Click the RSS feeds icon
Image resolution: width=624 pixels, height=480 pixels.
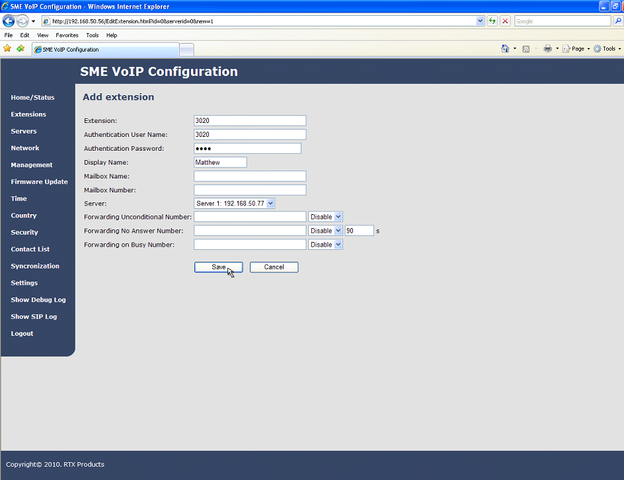point(525,48)
